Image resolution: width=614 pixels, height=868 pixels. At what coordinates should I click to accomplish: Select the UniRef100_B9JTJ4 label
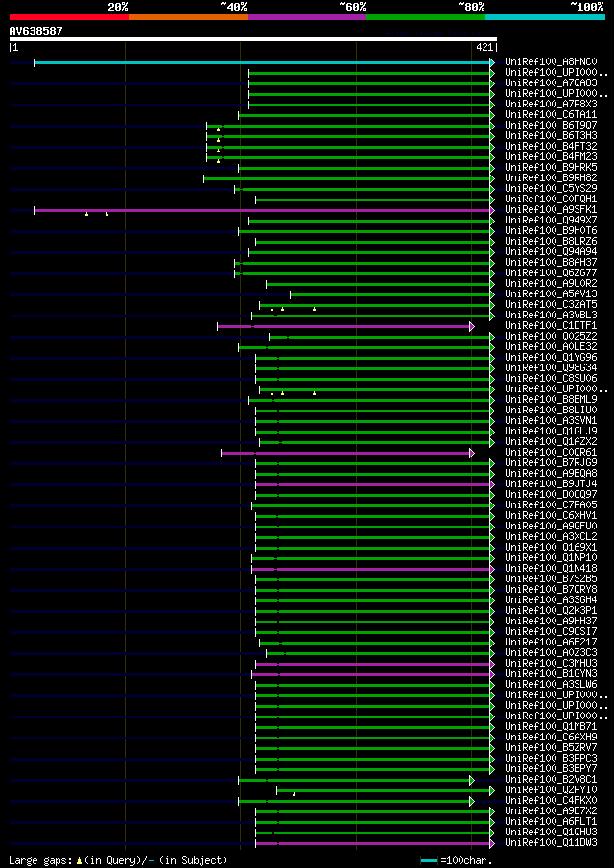[x=551, y=483]
